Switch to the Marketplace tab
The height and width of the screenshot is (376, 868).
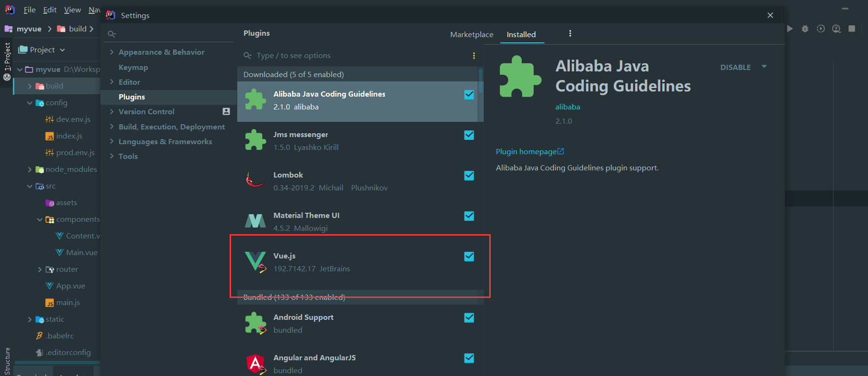click(472, 34)
